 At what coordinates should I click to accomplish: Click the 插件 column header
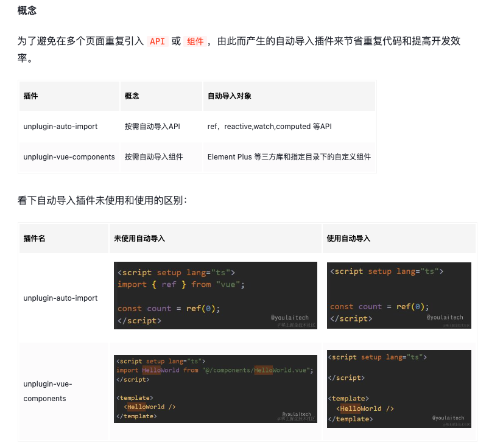click(x=69, y=96)
